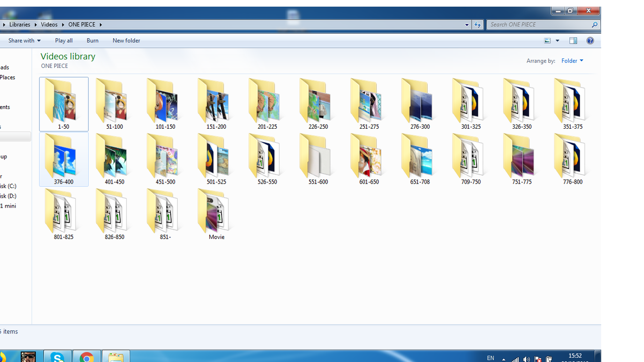644x362 pixels.
Task: Select the 451-500 folder
Action: (x=165, y=159)
